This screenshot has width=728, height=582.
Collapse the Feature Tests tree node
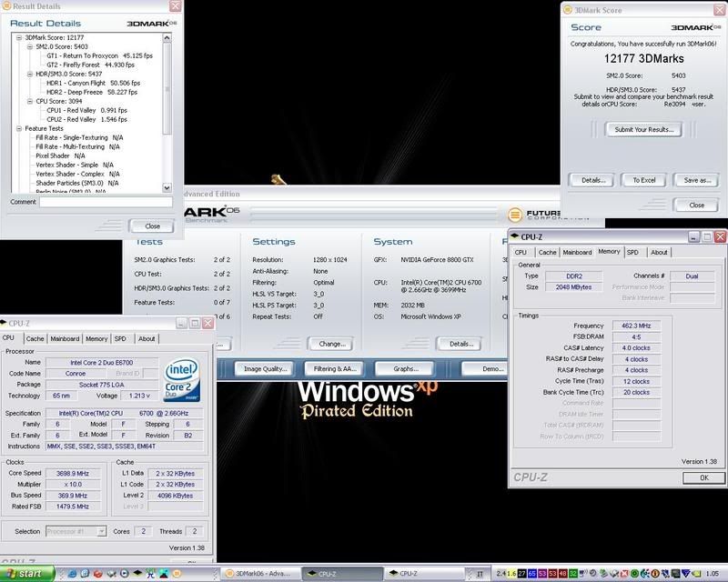click(x=20, y=129)
